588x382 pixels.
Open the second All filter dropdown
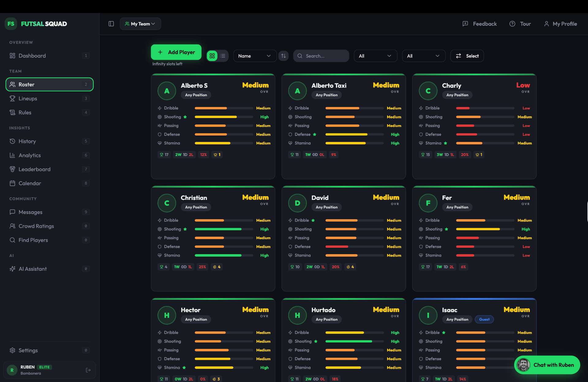tap(424, 56)
